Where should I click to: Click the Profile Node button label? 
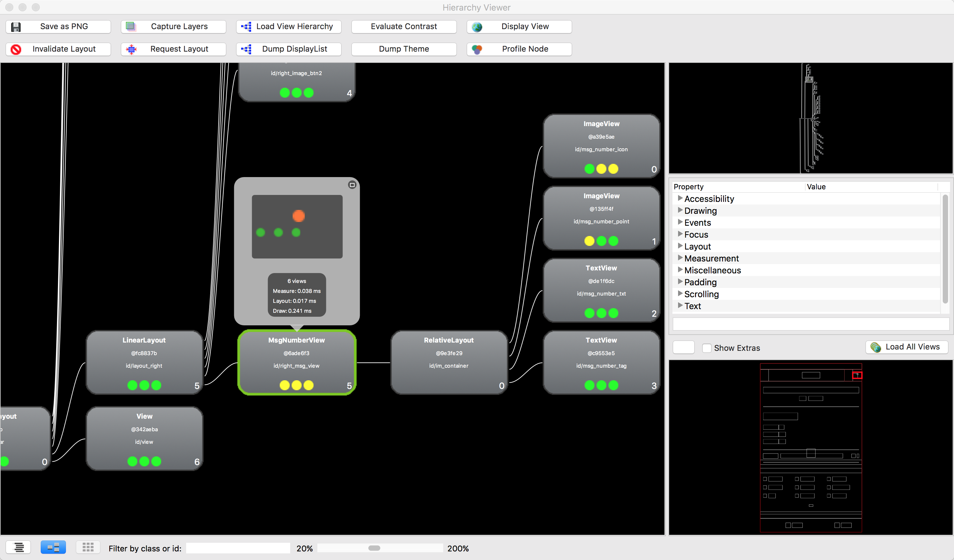pos(525,49)
